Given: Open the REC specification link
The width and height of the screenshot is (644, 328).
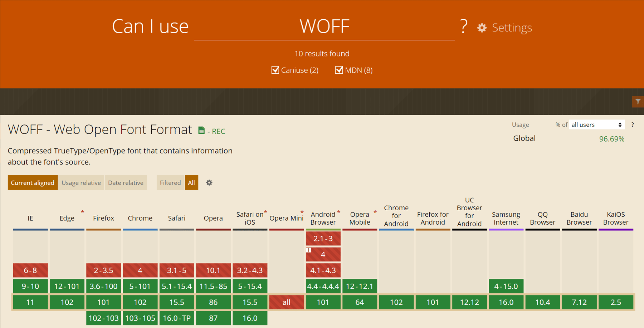Looking at the screenshot, I should [x=218, y=131].
